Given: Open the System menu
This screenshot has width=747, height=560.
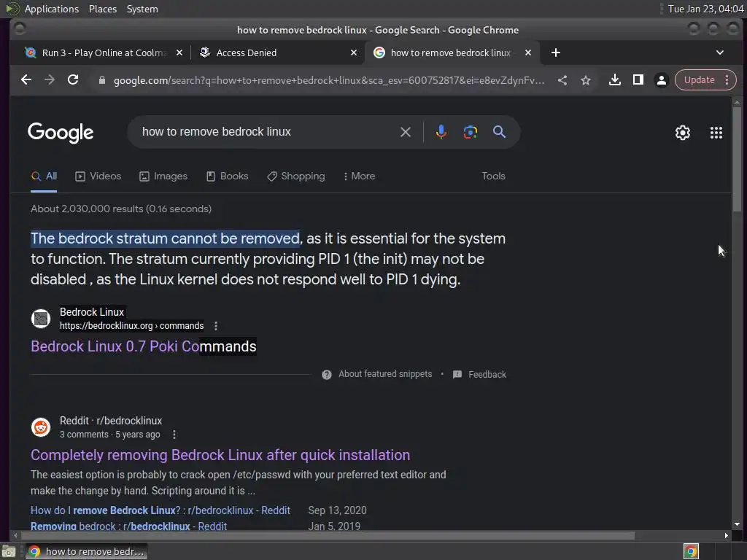Looking at the screenshot, I should (142, 9).
